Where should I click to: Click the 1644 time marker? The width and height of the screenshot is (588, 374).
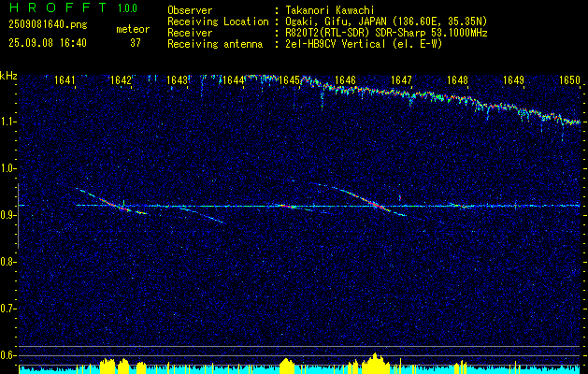tap(234, 79)
